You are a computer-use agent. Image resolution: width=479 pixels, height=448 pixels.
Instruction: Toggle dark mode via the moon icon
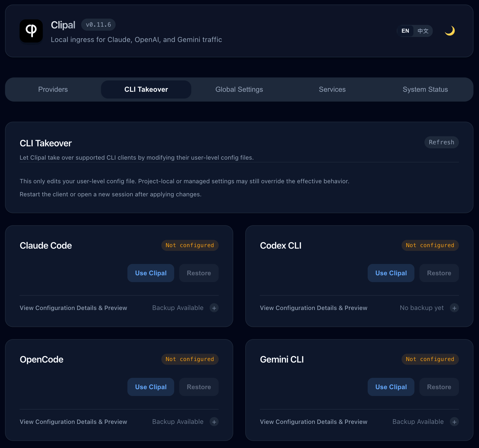[x=449, y=31]
